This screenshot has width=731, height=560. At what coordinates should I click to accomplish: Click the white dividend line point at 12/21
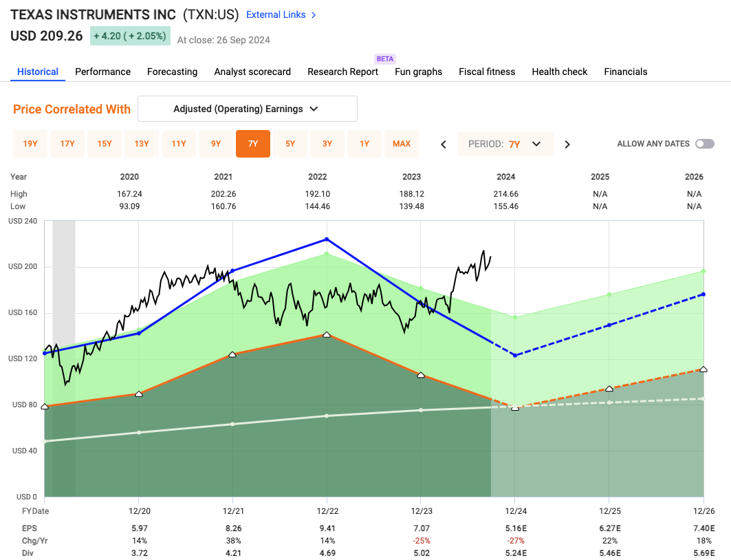click(232, 424)
